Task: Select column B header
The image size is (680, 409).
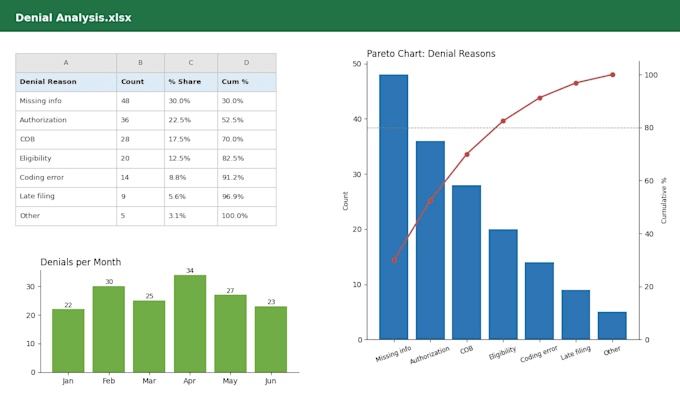Action: click(140, 63)
